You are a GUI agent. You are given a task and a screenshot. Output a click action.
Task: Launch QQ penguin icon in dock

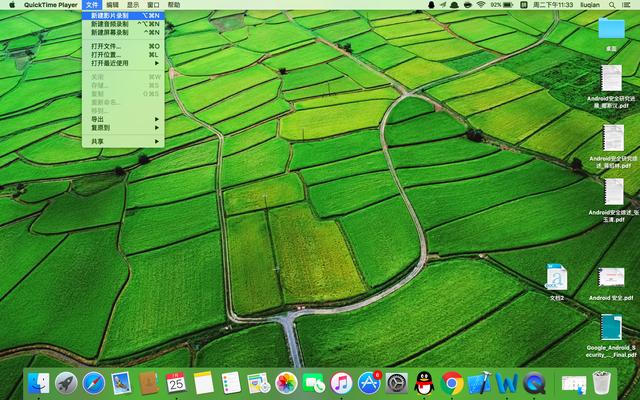click(424, 382)
